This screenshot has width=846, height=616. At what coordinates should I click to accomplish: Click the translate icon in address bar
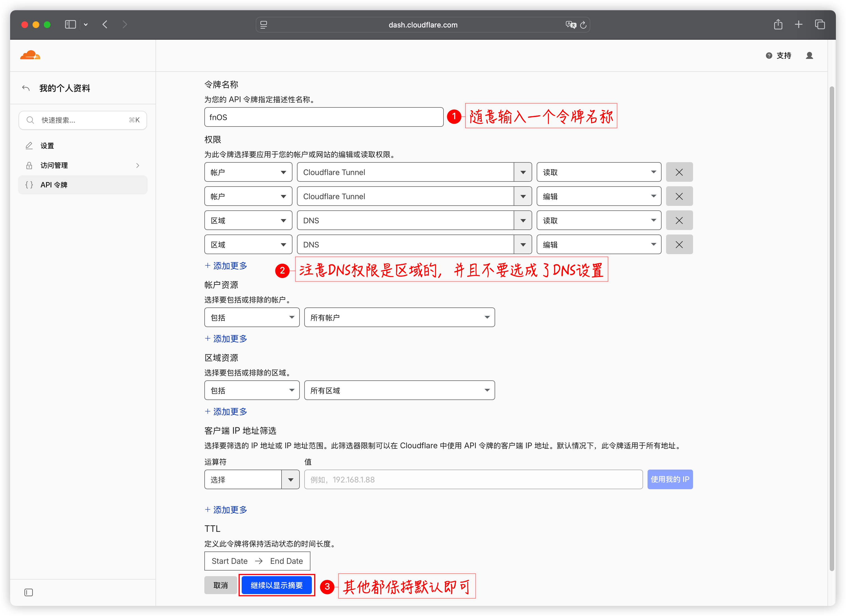click(570, 25)
